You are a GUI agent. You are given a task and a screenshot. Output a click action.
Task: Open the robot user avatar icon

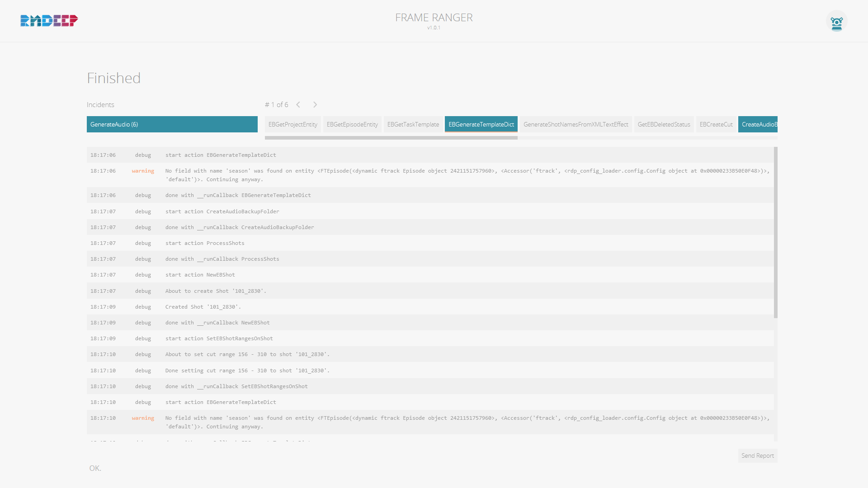[836, 21]
